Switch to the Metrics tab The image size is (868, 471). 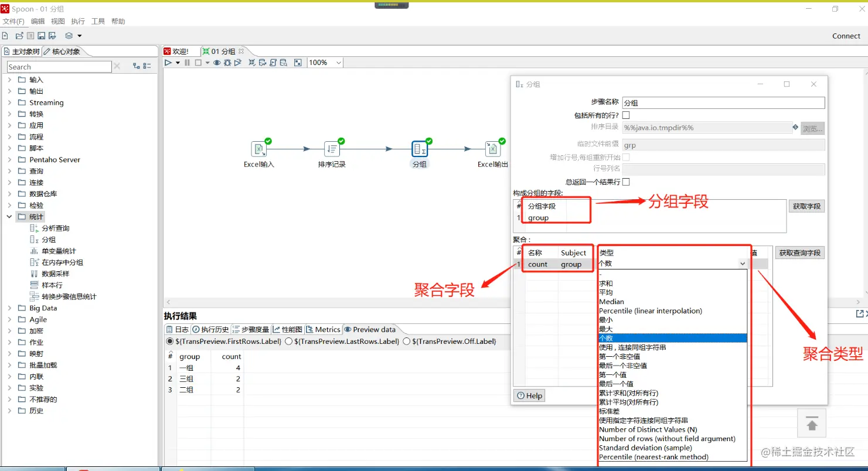[323, 329]
